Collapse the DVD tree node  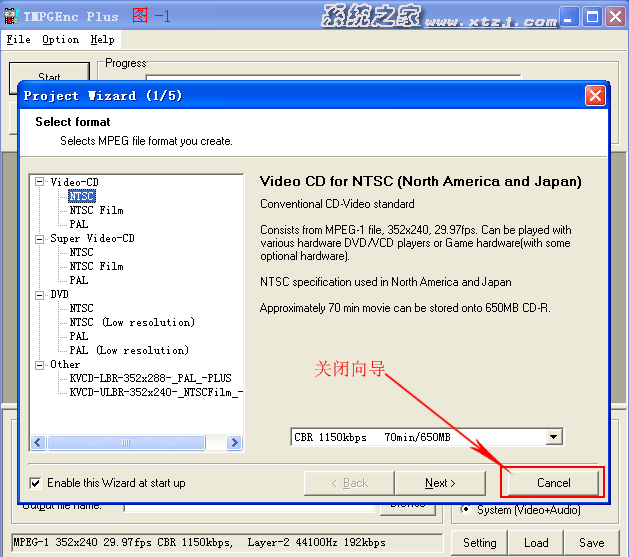40,295
